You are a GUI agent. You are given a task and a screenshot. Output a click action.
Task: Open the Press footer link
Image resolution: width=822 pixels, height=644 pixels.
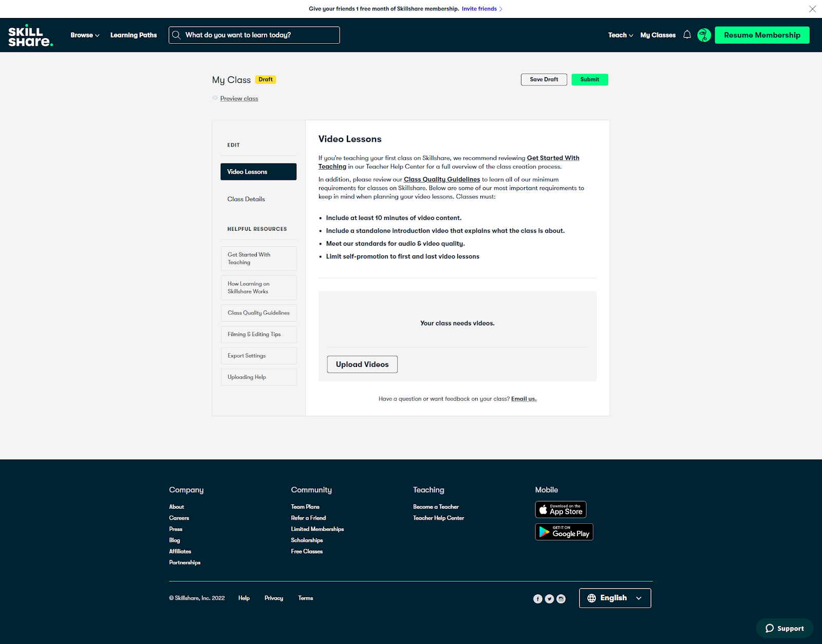(176, 529)
